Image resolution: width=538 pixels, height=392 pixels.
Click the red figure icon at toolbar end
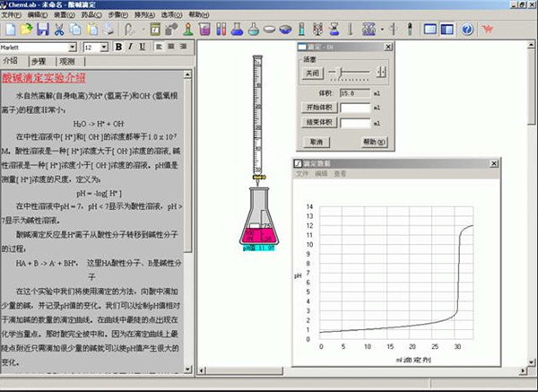pyautogui.click(x=488, y=30)
